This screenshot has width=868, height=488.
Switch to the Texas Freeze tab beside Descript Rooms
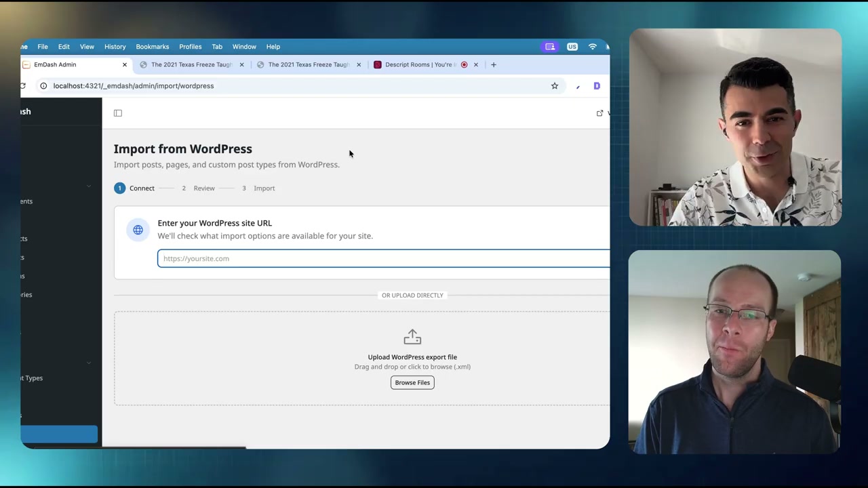click(x=309, y=64)
